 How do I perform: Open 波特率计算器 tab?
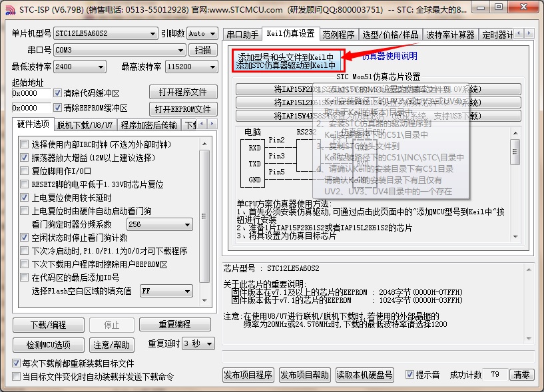[x=450, y=35]
